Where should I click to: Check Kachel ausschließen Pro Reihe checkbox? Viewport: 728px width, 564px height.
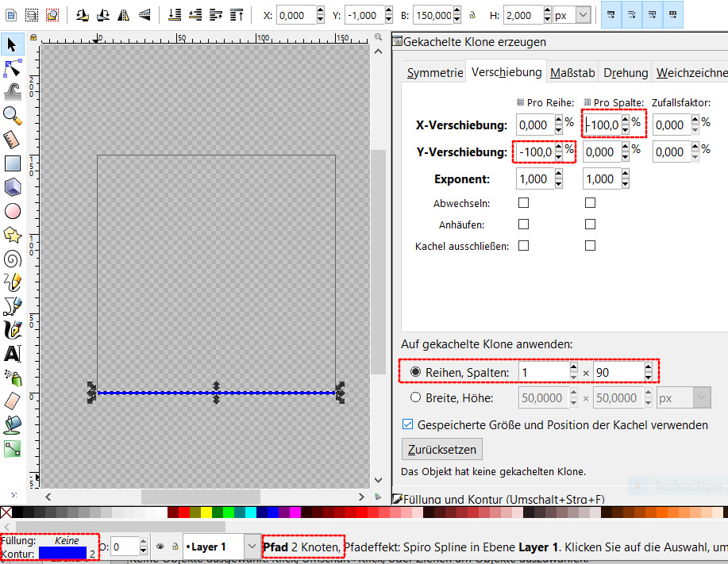click(523, 245)
